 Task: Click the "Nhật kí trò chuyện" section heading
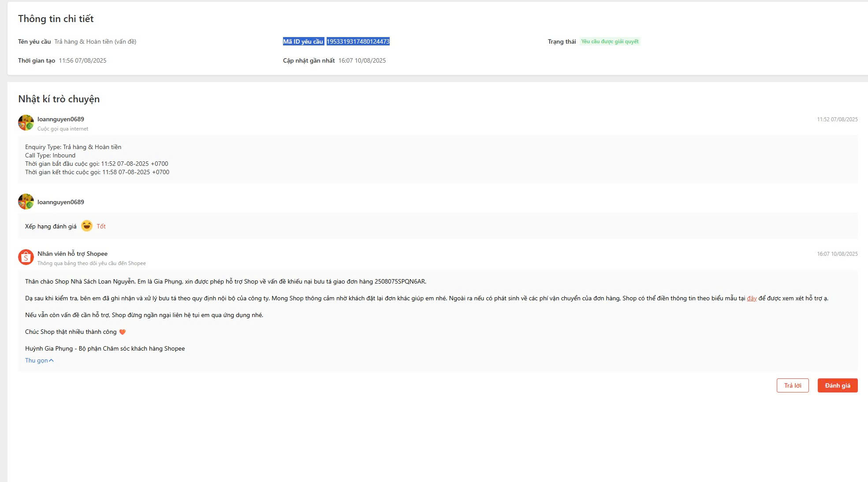click(59, 99)
